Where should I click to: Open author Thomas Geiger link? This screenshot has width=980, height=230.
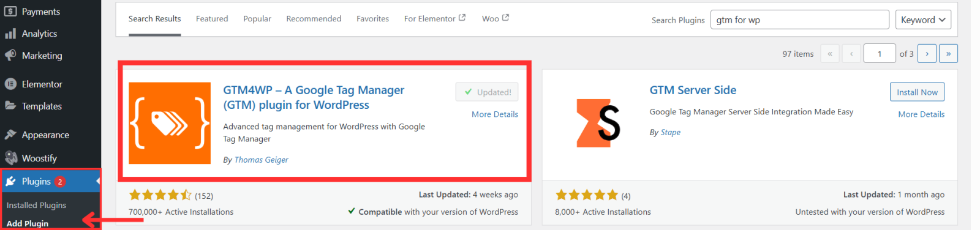261,160
